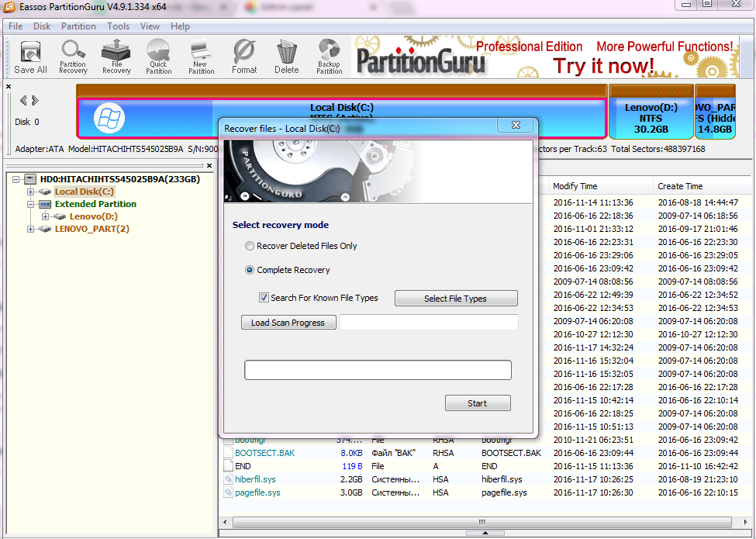The height and width of the screenshot is (539, 756).
Task: Click the Delete partition toolbar icon
Action: (286, 57)
